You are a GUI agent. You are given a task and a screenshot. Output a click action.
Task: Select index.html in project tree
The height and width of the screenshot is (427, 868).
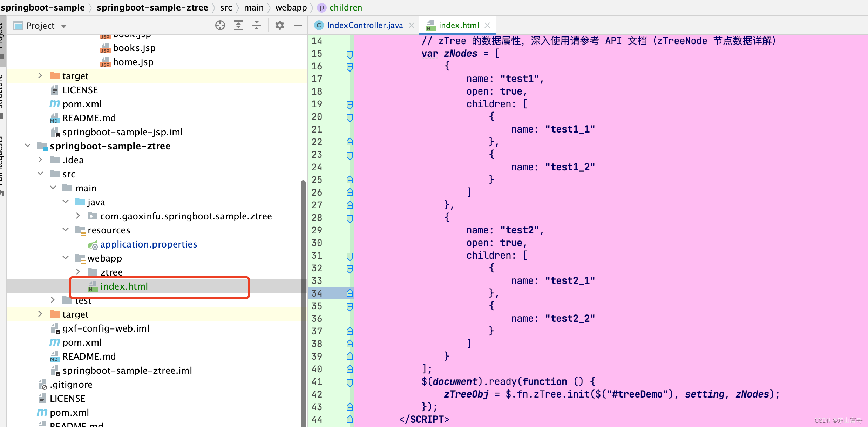[x=124, y=286]
